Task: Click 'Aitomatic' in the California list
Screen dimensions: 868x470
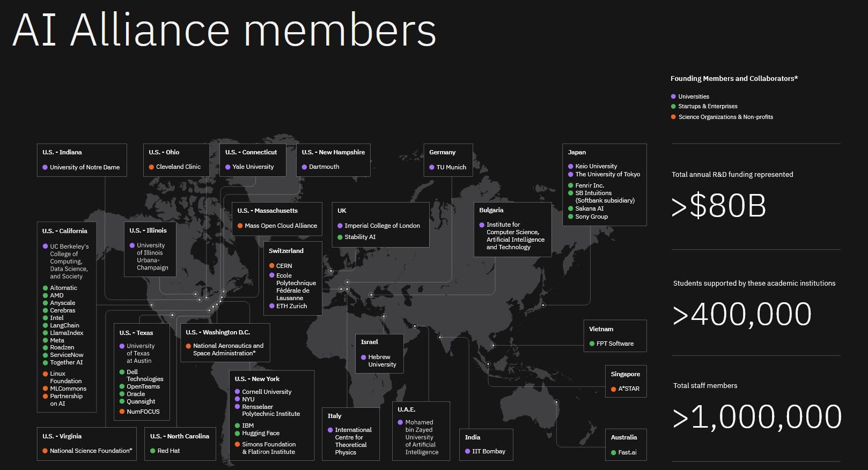Action: (64, 288)
